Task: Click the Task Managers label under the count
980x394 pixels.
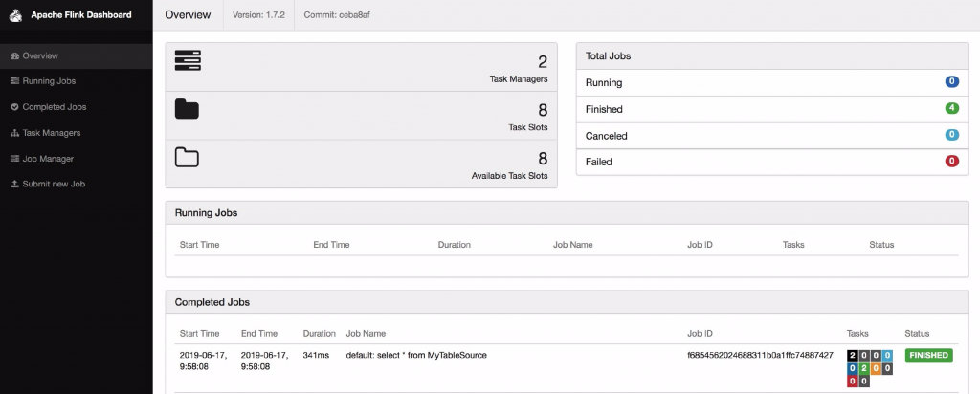Action: pos(519,79)
